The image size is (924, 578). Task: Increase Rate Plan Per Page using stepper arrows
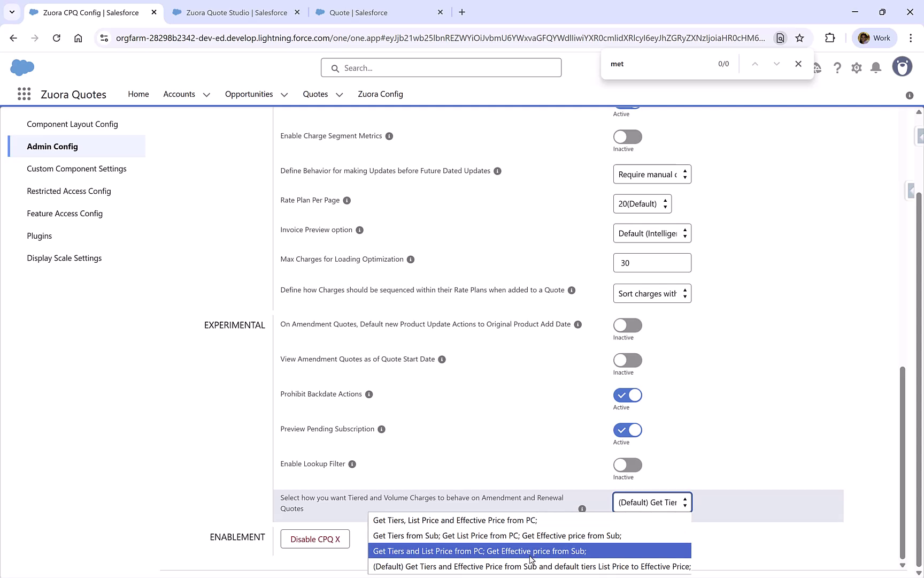[x=665, y=201]
